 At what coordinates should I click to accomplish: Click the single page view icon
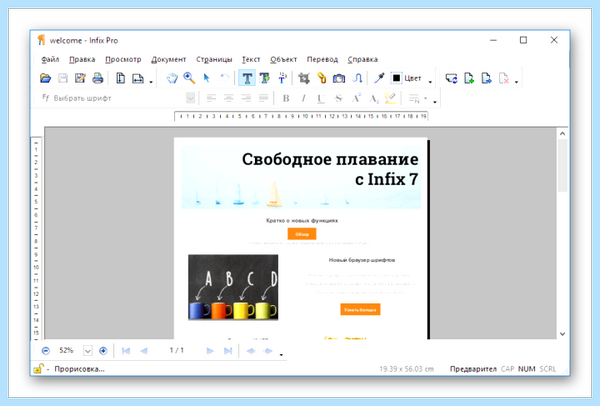pos(121,78)
